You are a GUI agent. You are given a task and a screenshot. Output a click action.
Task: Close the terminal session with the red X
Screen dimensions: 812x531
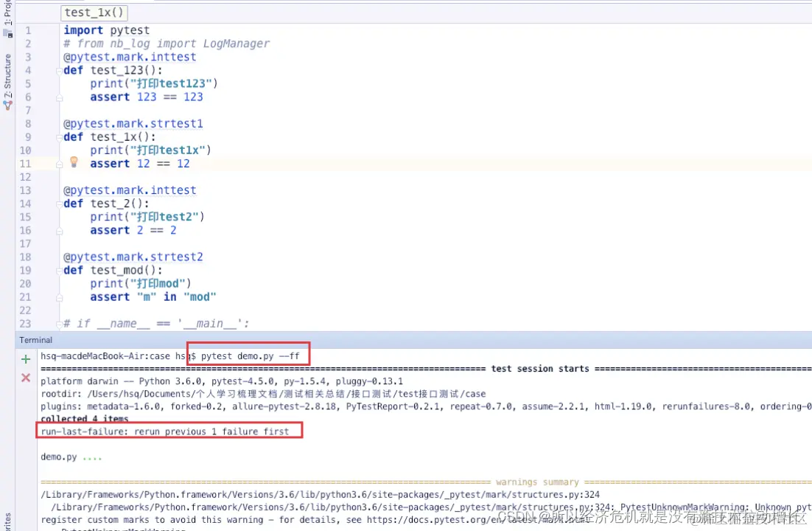tap(25, 378)
